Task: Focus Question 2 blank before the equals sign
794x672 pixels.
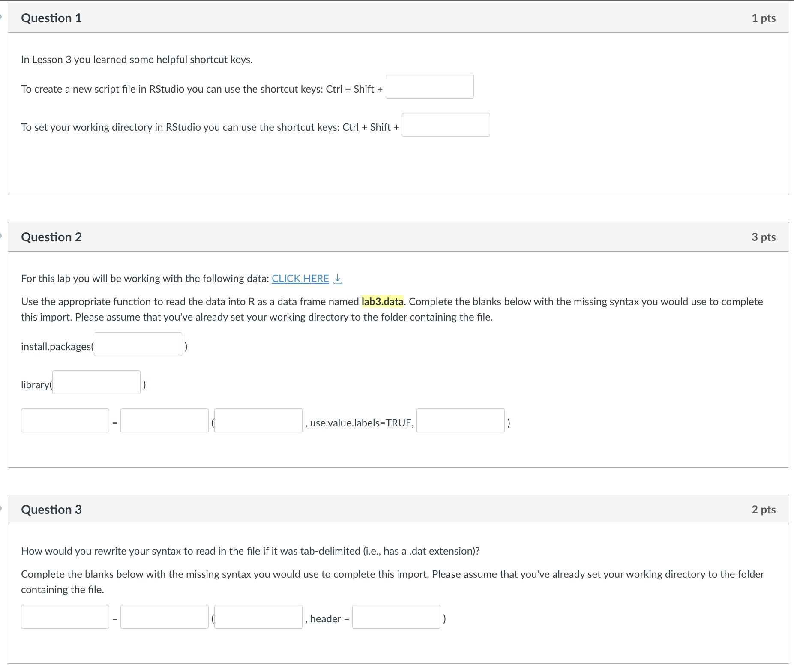Action: tap(65, 420)
